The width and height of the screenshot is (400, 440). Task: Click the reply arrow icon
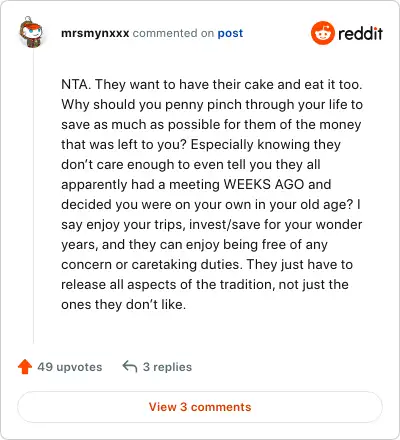pos(130,367)
